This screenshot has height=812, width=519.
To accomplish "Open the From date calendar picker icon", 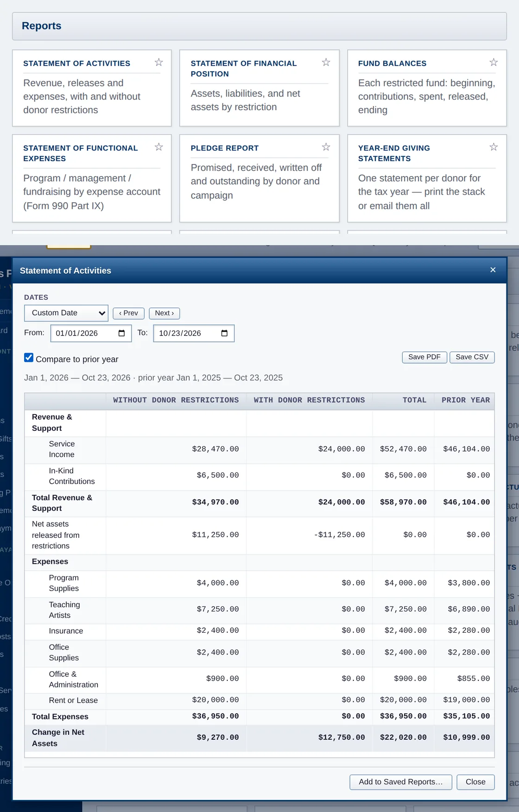I will tap(122, 333).
